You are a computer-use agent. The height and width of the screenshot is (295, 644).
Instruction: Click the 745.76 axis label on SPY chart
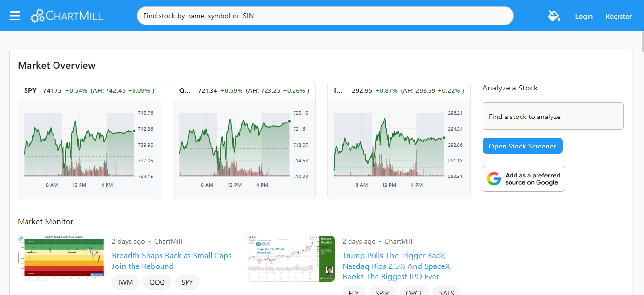tap(146, 113)
